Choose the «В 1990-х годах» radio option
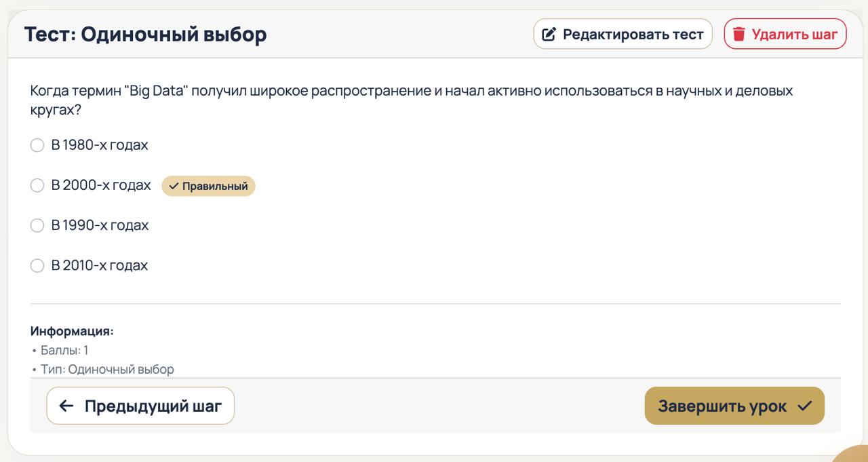The width and height of the screenshot is (868, 462). tap(37, 225)
